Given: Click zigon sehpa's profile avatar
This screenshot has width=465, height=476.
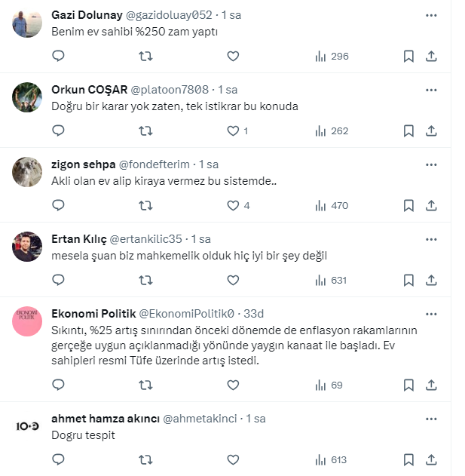Looking at the screenshot, I should click(x=27, y=173).
